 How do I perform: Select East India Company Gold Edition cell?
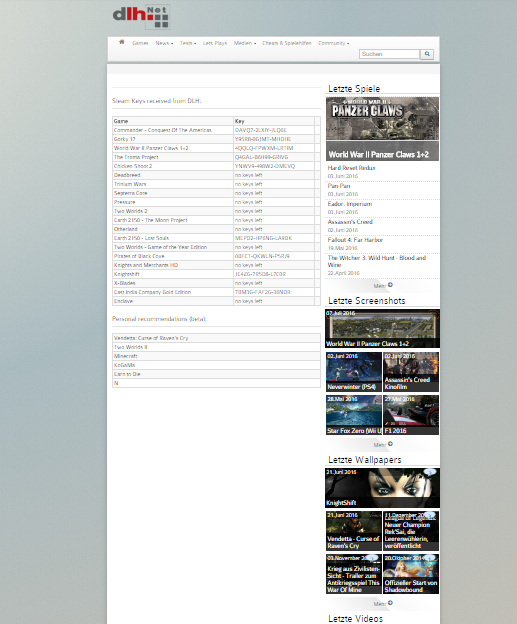pos(173,292)
